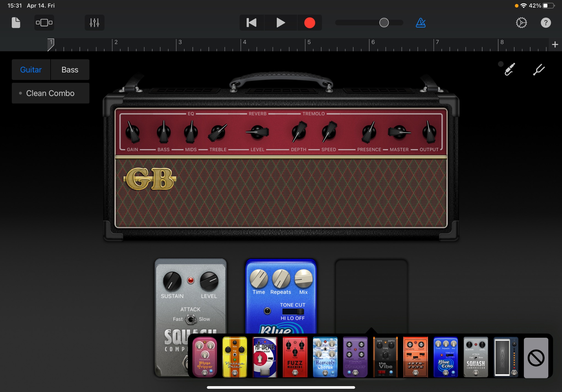This screenshot has height=392, width=562.
Task: Choose Robo Flanger purple pedal
Action: pyautogui.click(x=355, y=357)
